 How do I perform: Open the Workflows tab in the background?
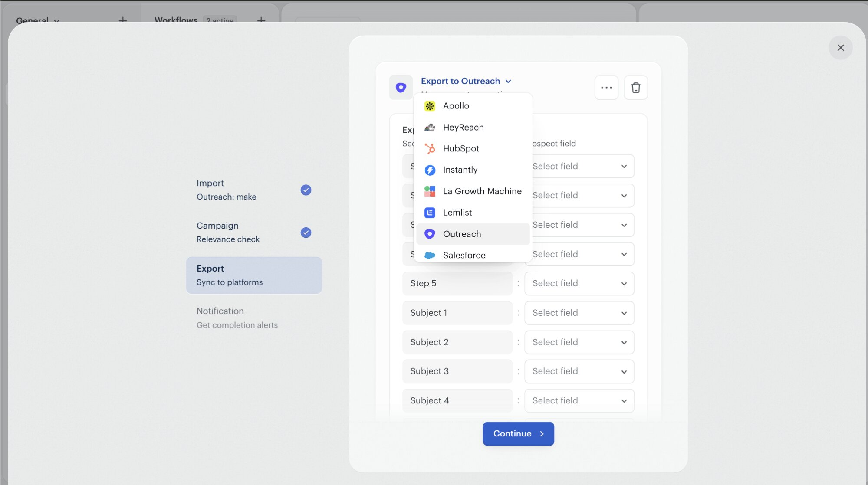coord(176,20)
